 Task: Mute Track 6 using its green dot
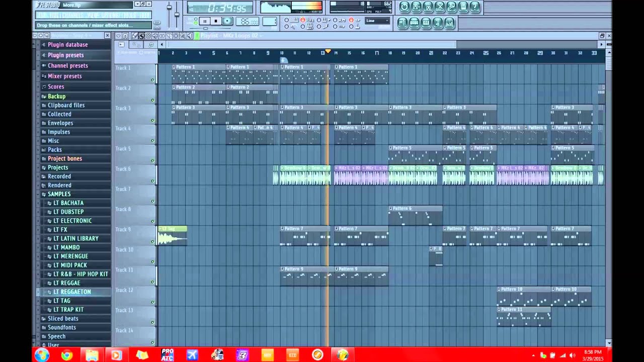point(152,181)
